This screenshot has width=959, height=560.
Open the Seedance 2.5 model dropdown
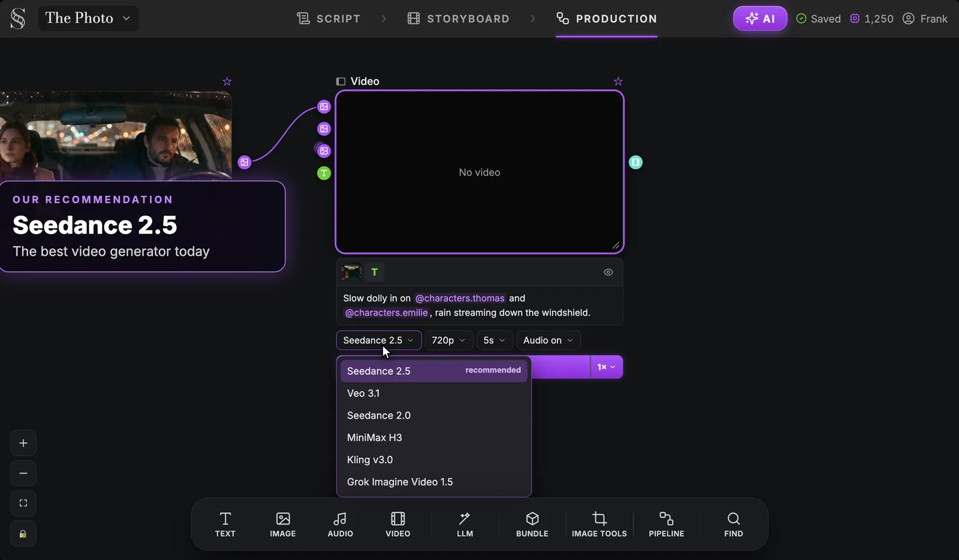click(379, 340)
